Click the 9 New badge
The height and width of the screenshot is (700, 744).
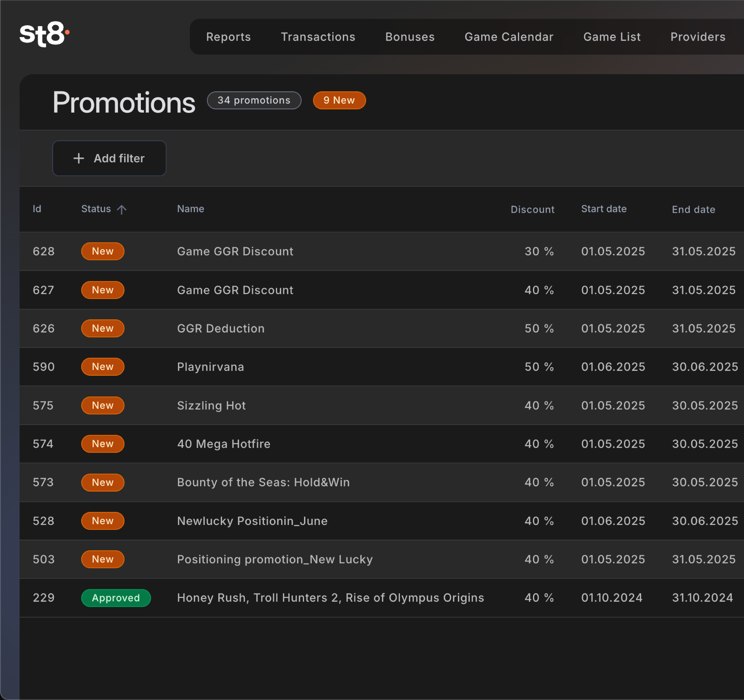pyautogui.click(x=339, y=100)
